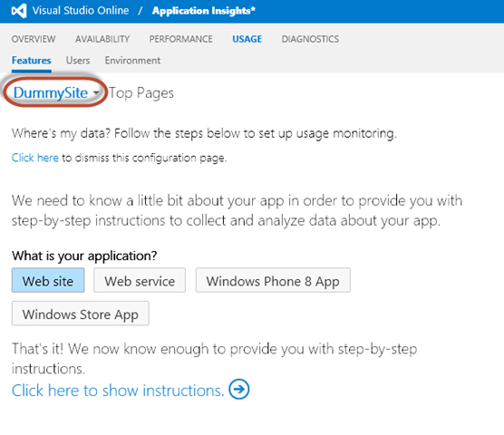Open the Performance tab

click(x=180, y=39)
